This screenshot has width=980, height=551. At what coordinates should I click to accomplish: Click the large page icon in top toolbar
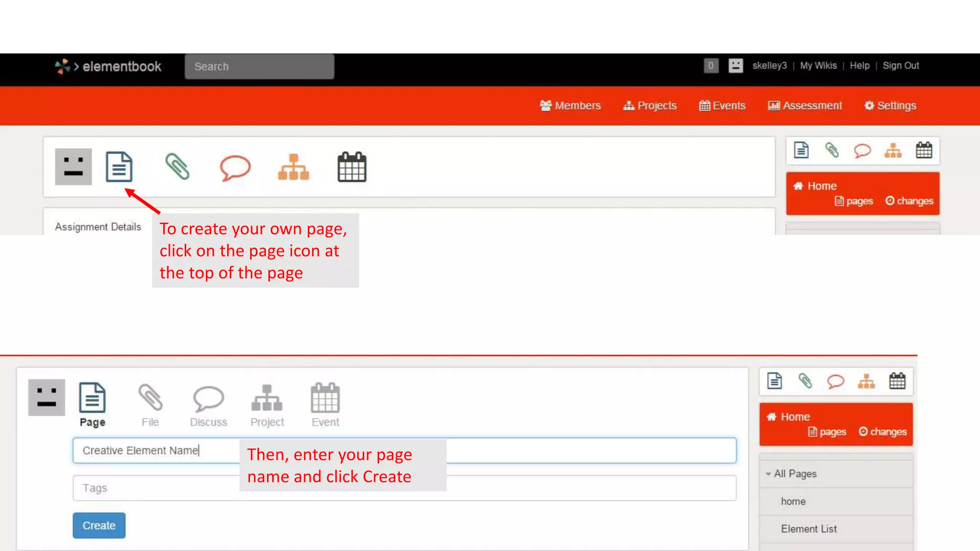[x=119, y=166]
